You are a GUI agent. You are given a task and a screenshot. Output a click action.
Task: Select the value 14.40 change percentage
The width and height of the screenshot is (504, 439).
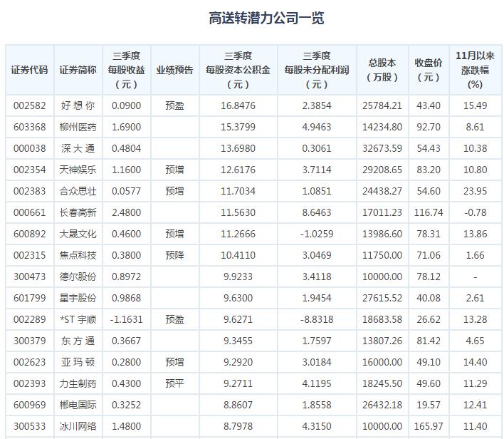pos(475,362)
